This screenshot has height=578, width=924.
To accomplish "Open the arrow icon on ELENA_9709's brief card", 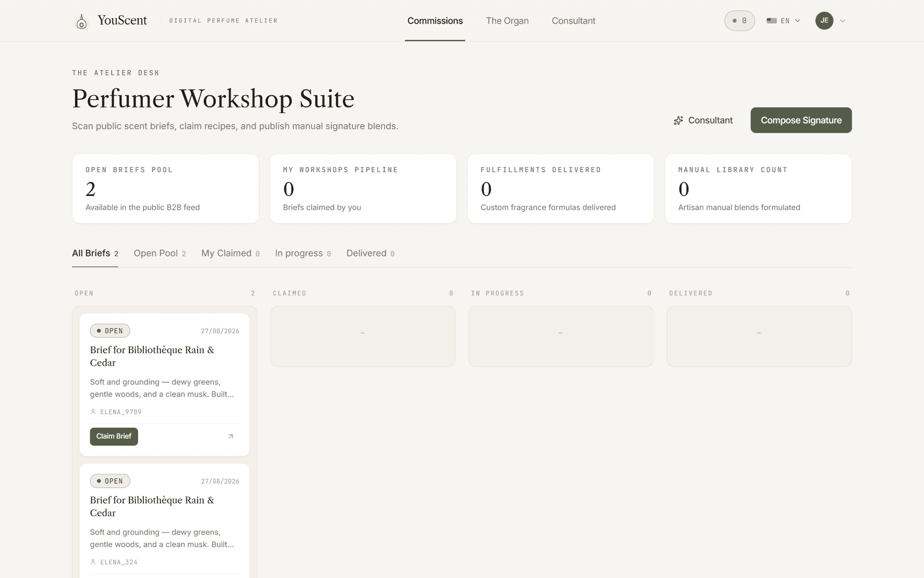I will [230, 436].
